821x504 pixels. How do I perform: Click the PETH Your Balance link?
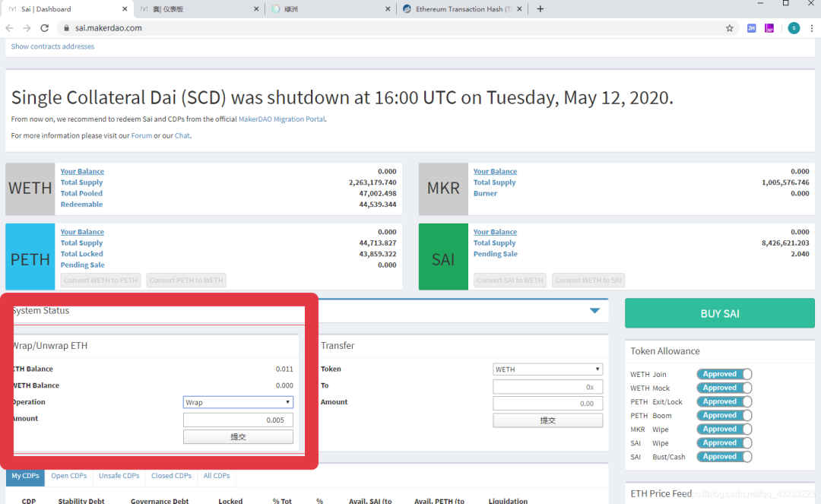82,232
